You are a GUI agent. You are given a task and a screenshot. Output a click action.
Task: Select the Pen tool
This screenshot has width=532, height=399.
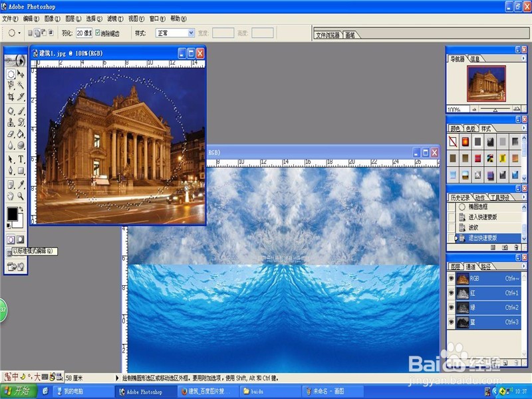pyautogui.click(x=11, y=170)
